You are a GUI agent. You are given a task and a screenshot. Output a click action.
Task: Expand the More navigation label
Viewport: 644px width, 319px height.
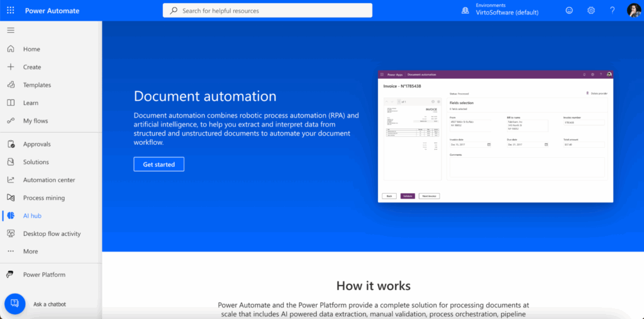[30, 251]
